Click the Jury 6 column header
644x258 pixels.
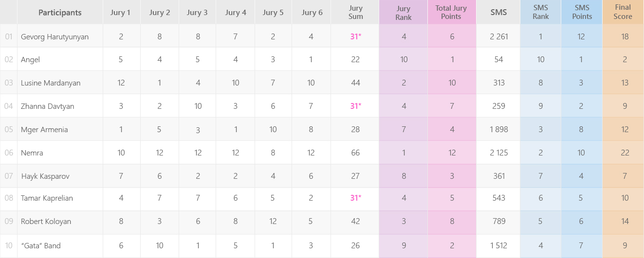coord(312,13)
